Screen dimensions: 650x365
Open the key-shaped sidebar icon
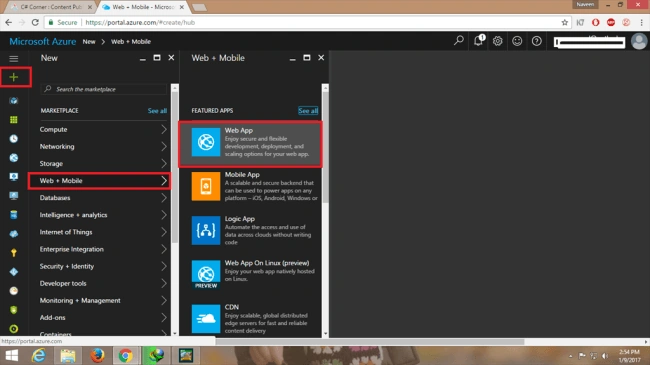[14, 253]
